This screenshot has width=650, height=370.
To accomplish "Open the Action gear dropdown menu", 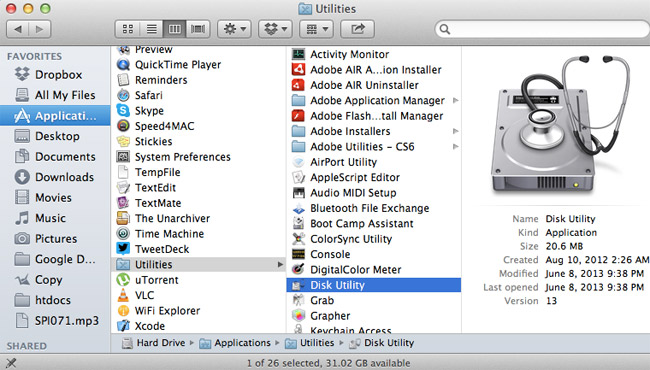I will coord(235,29).
